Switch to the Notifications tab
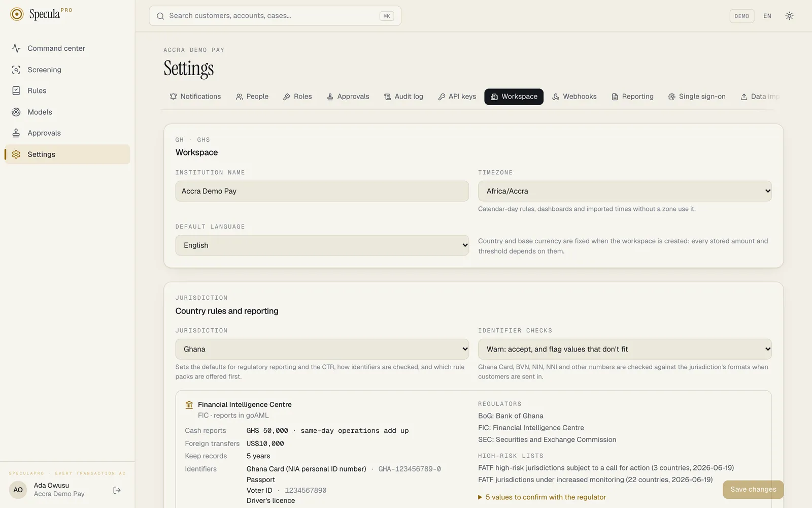Viewport: 812px width, 508px height. [x=195, y=97]
